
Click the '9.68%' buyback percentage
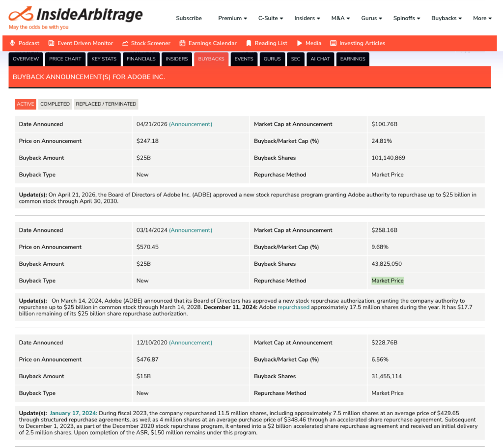[380, 247]
